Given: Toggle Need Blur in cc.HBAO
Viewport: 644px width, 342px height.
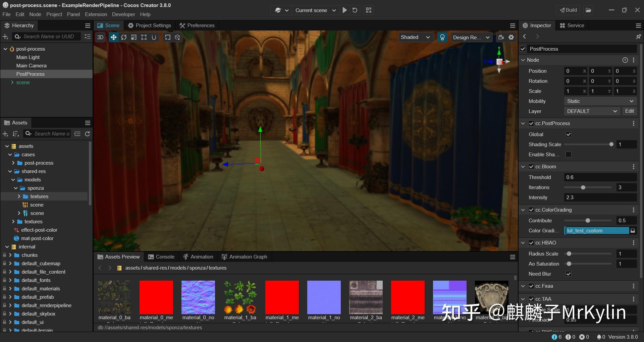Looking at the screenshot, I should (569, 274).
